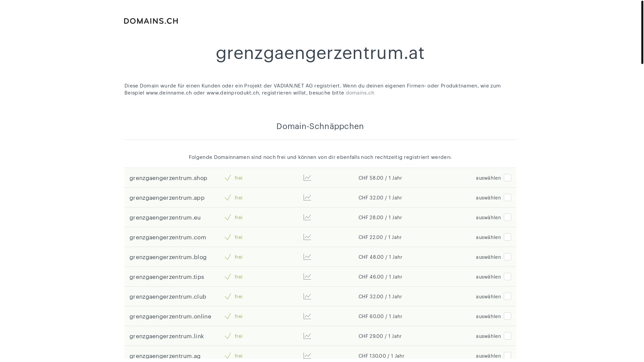Click green checkmark icon for .eu domain

(228, 217)
